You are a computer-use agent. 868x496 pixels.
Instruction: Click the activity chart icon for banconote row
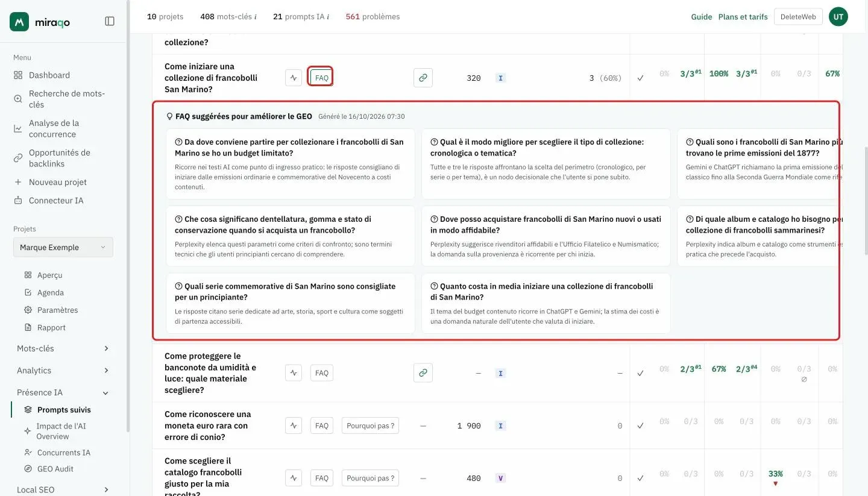[294, 373]
